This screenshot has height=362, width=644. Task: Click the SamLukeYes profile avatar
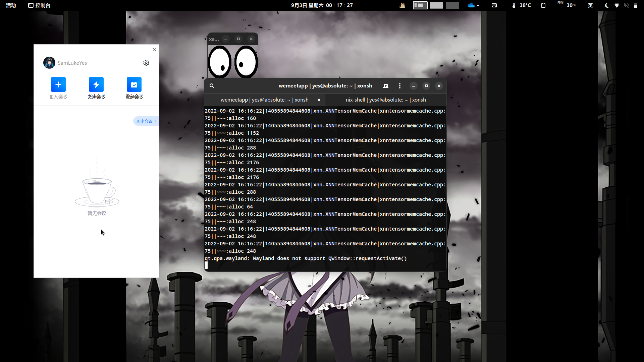49,63
